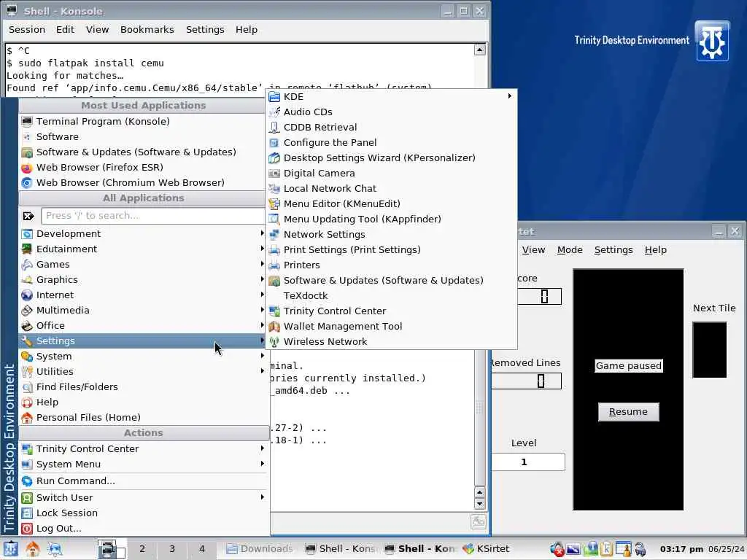This screenshot has height=560, width=747.
Task: Click Resume button in KSirtet
Action: pyautogui.click(x=628, y=412)
